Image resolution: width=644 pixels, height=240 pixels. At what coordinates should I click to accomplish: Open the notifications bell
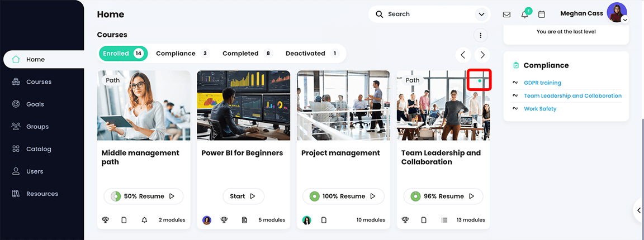[524, 15]
